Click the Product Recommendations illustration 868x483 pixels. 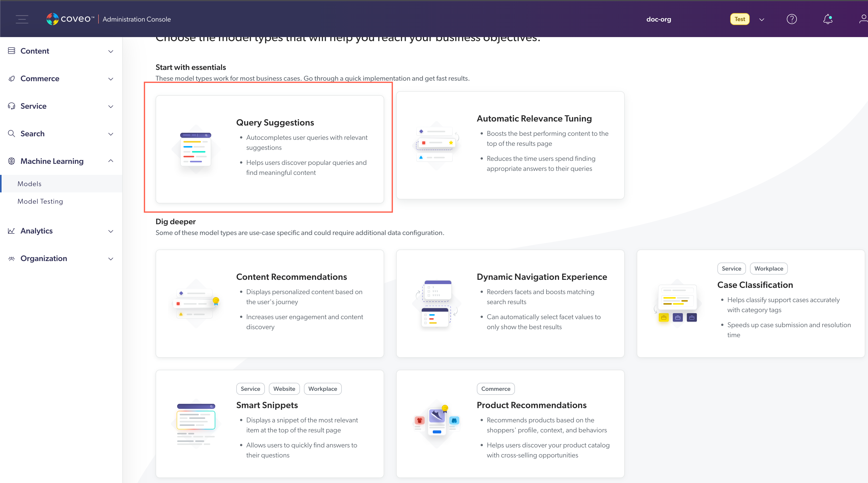coord(436,424)
